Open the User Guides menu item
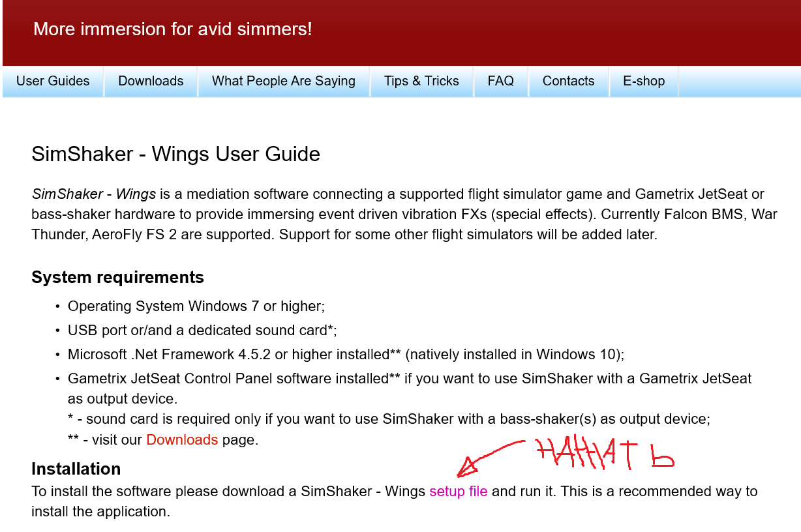 [53, 81]
